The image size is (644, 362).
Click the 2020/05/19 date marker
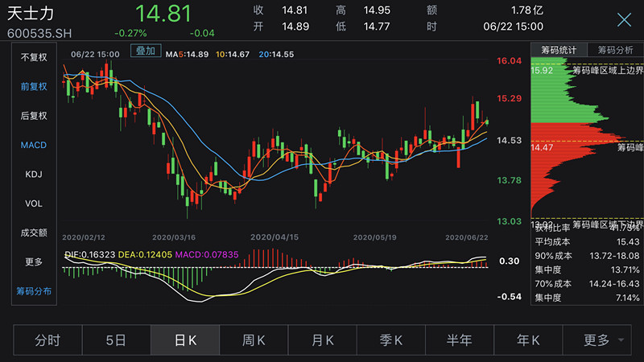pos(374,237)
